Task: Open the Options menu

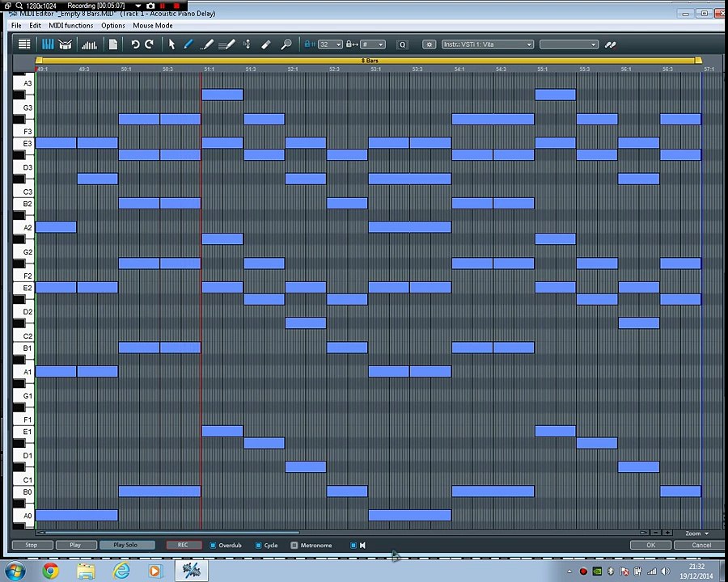Action: [113, 26]
